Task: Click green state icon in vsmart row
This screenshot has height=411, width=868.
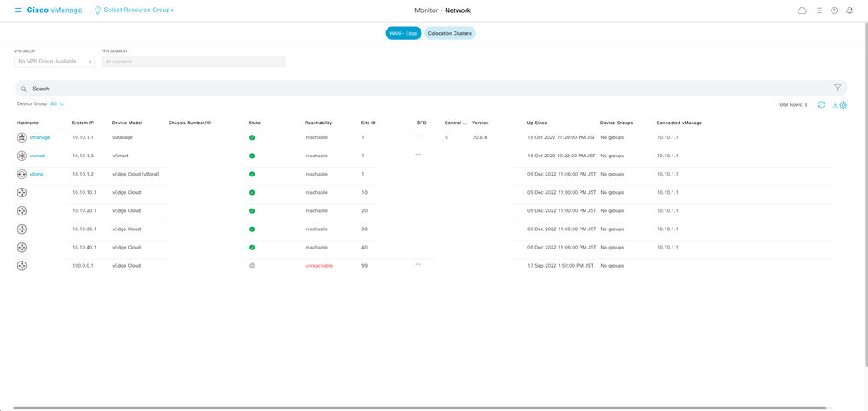Action: tap(252, 156)
